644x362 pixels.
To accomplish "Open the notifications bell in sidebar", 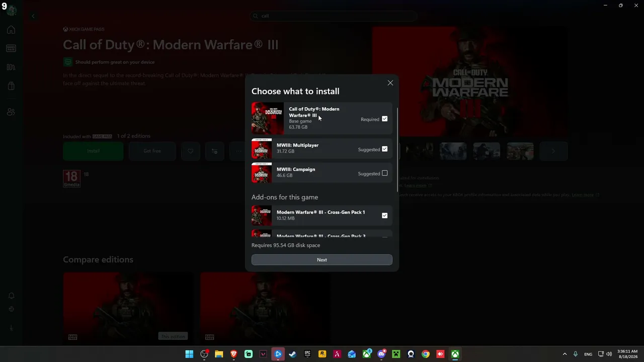I will [x=11, y=296].
